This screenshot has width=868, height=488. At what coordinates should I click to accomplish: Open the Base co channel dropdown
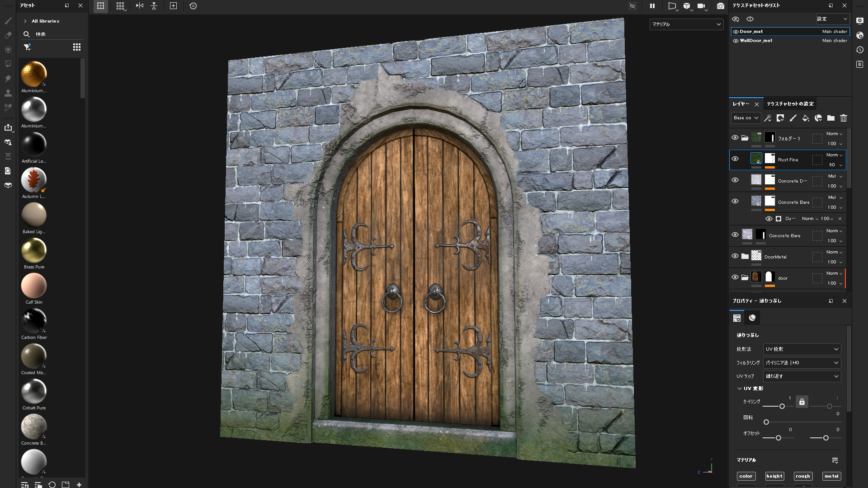[746, 118]
